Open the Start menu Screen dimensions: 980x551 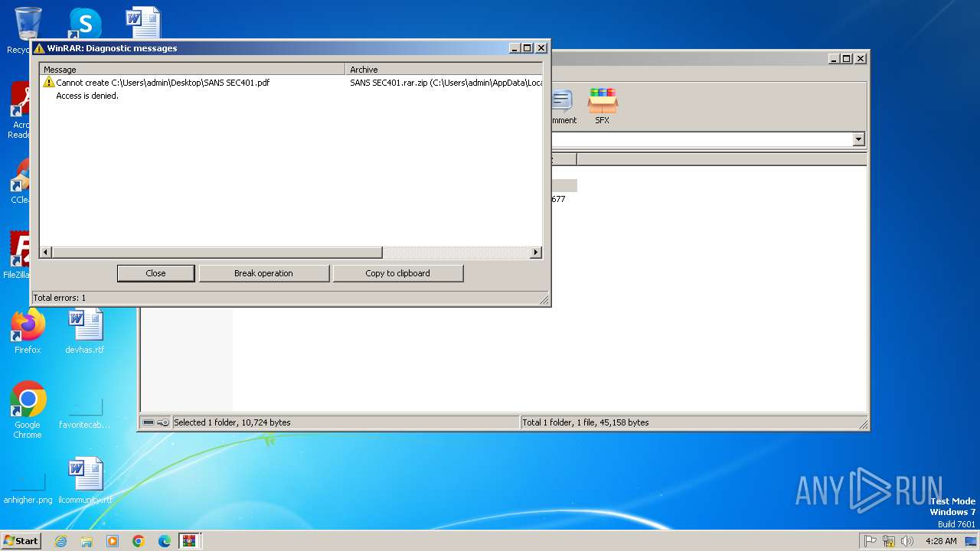click(21, 540)
